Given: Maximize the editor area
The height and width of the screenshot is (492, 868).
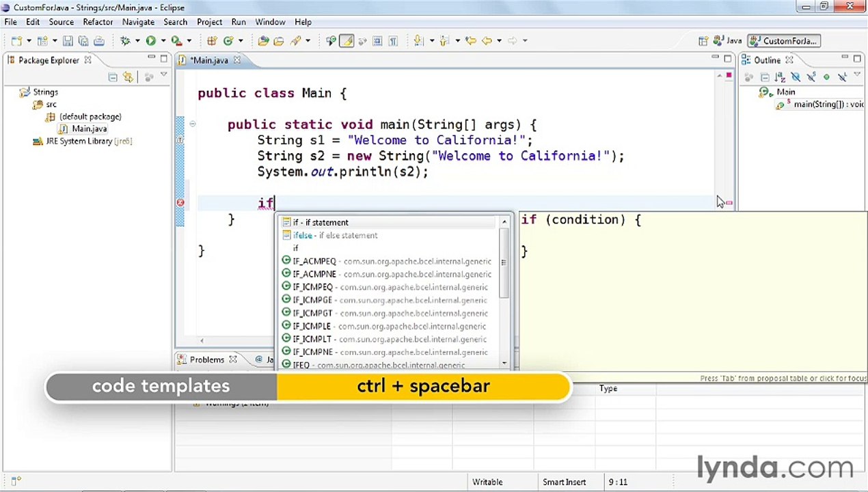Looking at the screenshot, I should (728, 59).
